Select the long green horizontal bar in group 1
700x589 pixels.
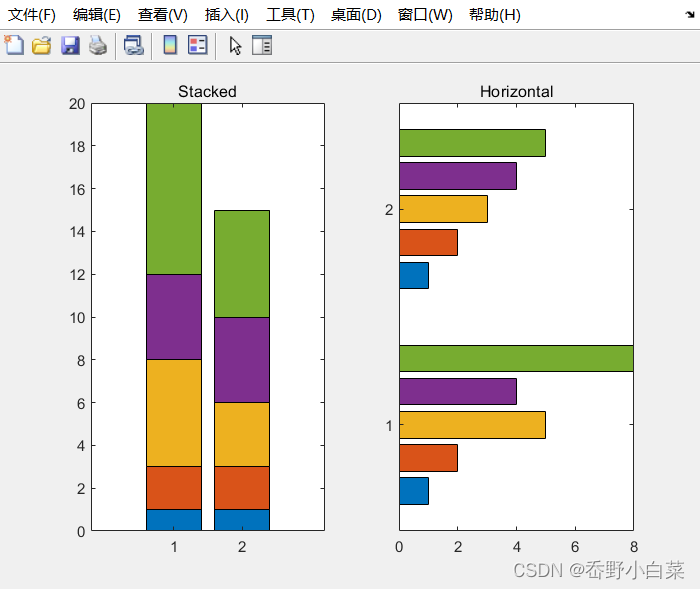point(516,358)
